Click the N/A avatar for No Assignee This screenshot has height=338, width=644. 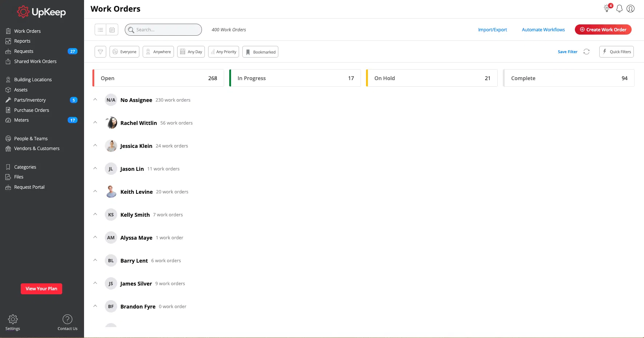pyautogui.click(x=111, y=100)
